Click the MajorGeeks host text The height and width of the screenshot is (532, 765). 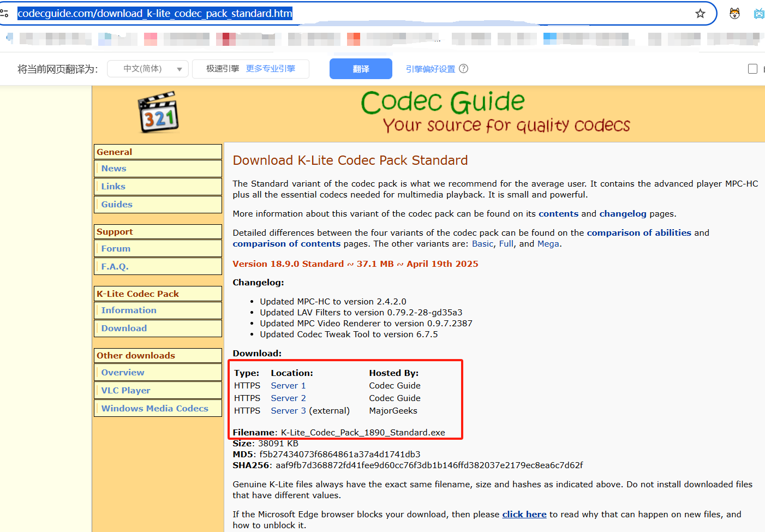(393, 411)
